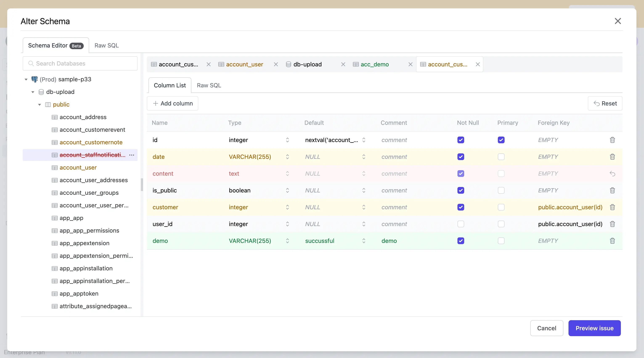This screenshot has height=358, width=644.
Task: Click the database icon on the db-upload tab
Action: [289, 64]
